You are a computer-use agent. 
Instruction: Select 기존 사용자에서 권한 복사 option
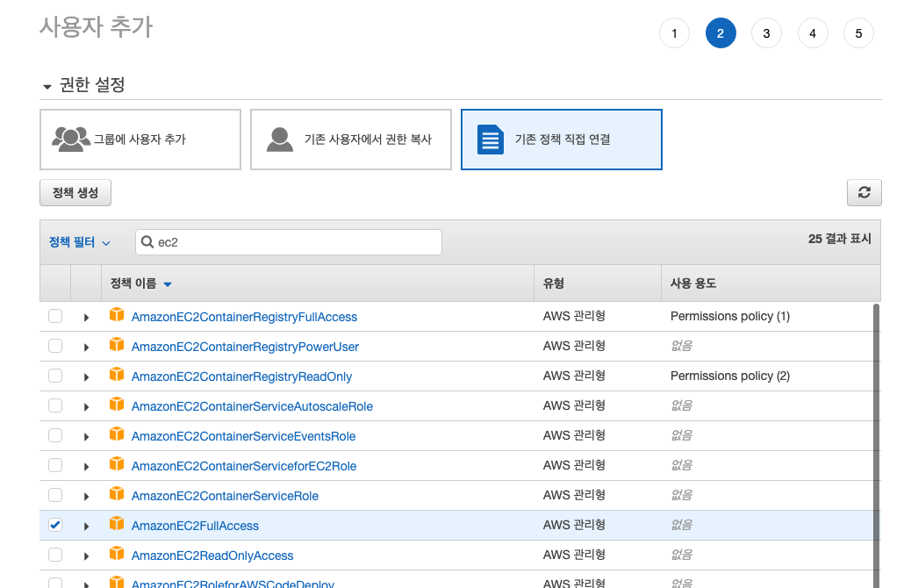click(x=350, y=140)
